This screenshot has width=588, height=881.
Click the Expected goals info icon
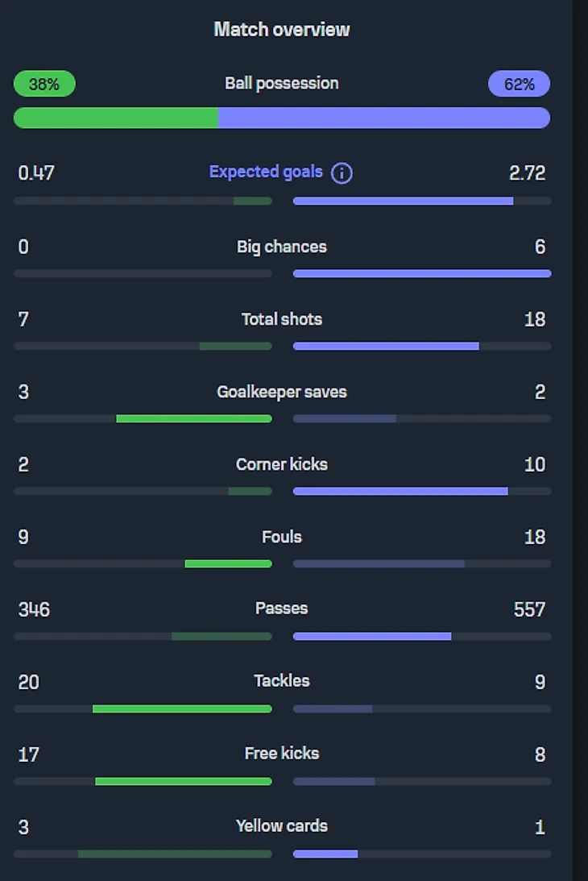[342, 173]
